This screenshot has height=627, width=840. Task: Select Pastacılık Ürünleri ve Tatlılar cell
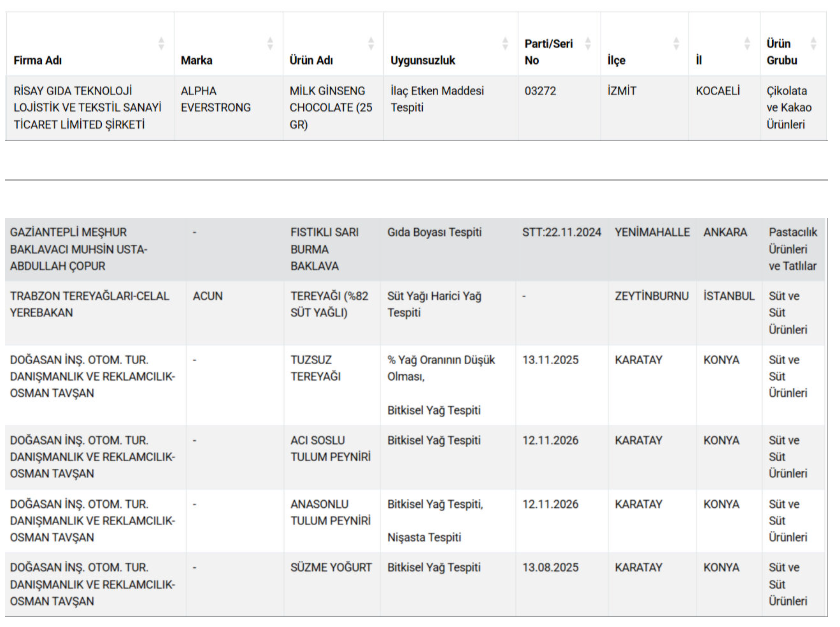pyautogui.click(x=793, y=249)
